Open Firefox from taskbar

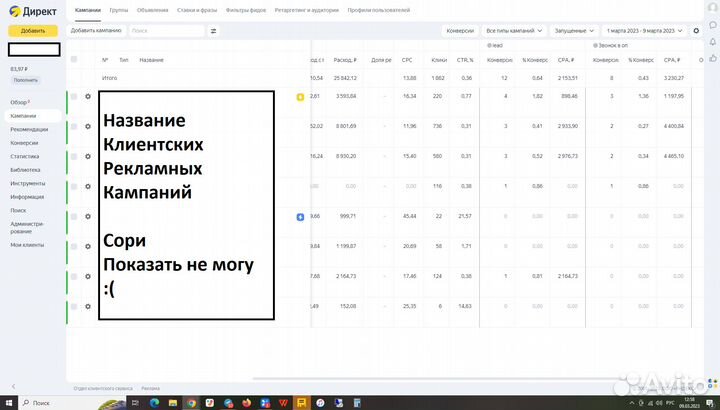pos(247,403)
